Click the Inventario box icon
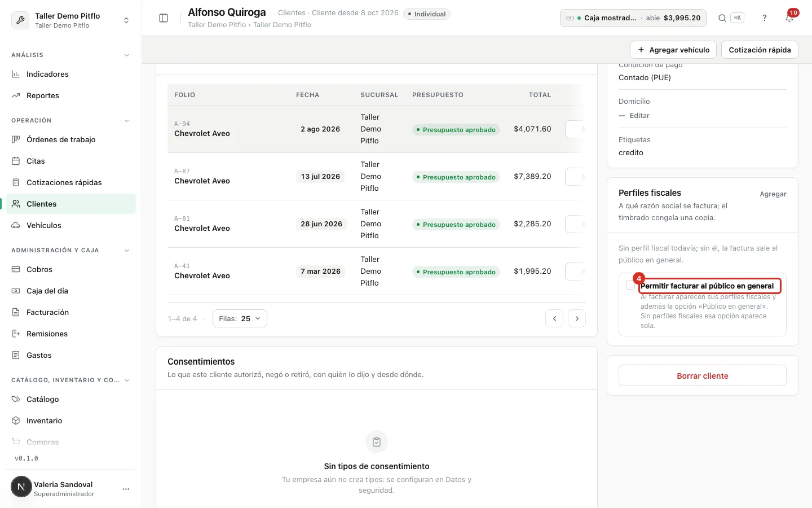Viewport: 812px width, 508px height. [x=16, y=421]
